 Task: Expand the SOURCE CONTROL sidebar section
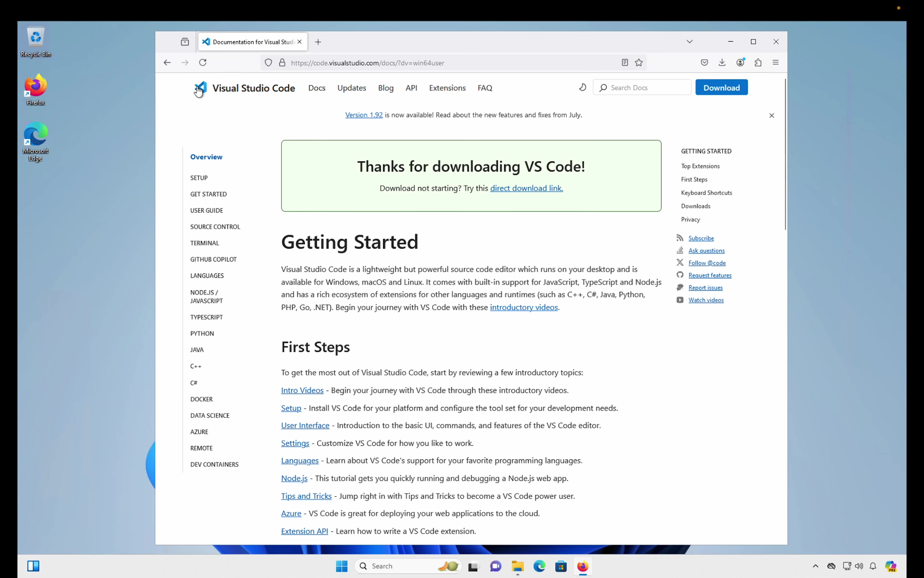click(x=215, y=227)
